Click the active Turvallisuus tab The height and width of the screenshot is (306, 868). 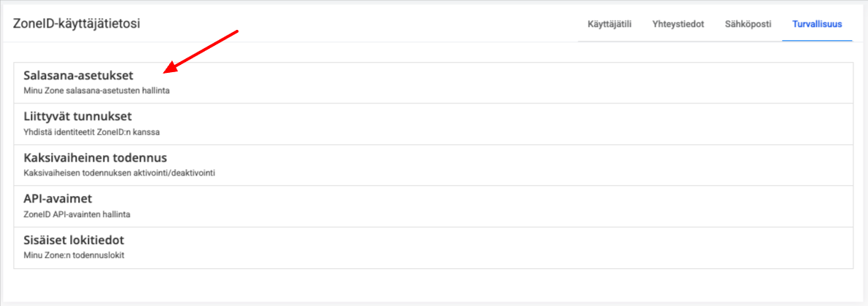tap(817, 24)
